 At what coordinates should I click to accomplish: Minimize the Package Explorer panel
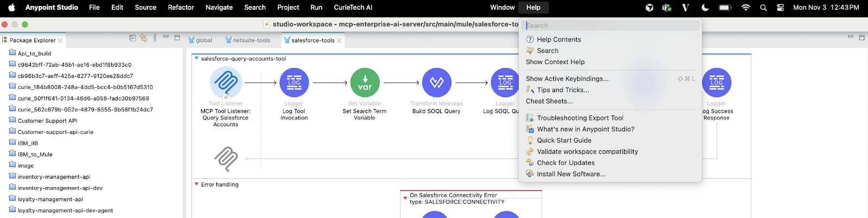pyautogui.click(x=166, y=37)
